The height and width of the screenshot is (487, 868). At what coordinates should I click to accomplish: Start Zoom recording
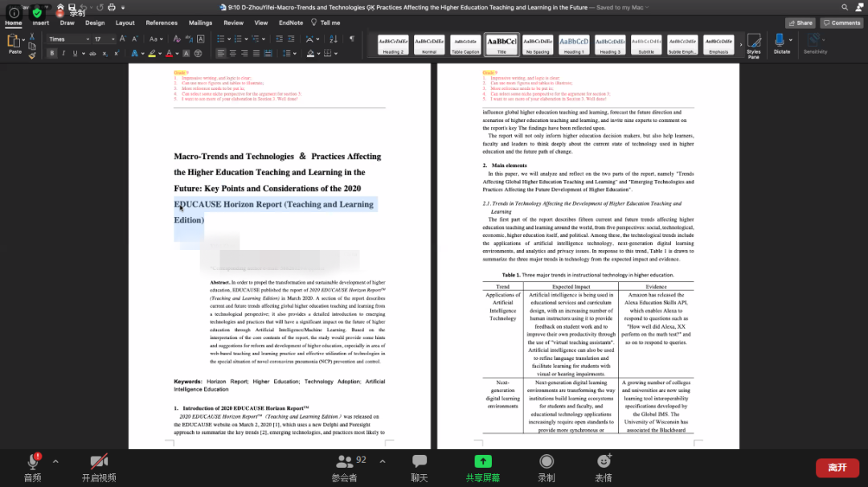(547, 468)
